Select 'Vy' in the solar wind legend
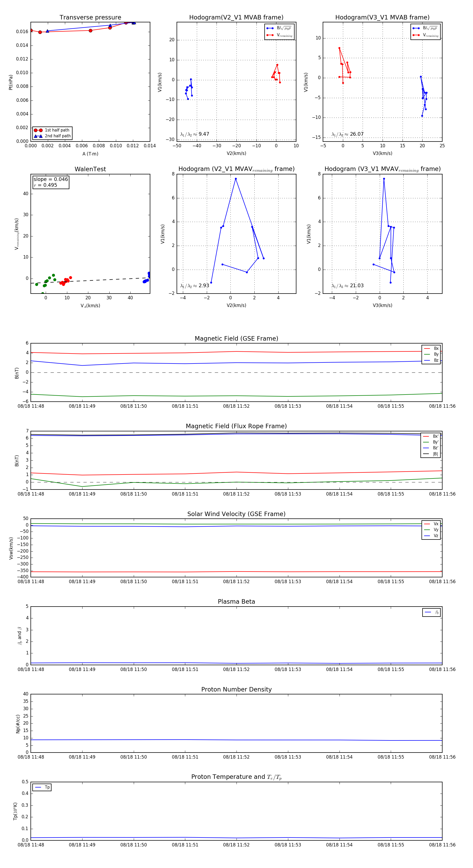Image resolution: width=473 pixels, height=868 pixels. 431,530
